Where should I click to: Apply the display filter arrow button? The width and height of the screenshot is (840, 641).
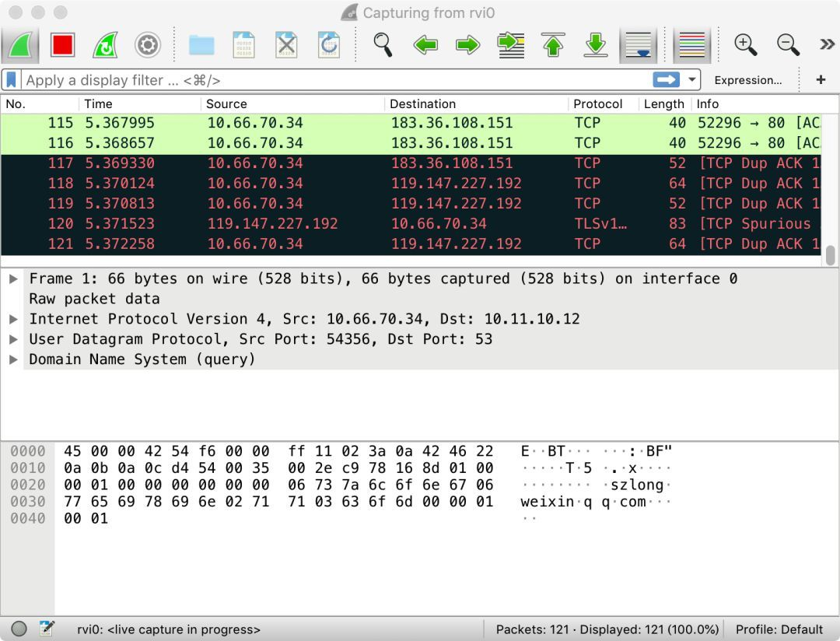(x=667, y=80)
